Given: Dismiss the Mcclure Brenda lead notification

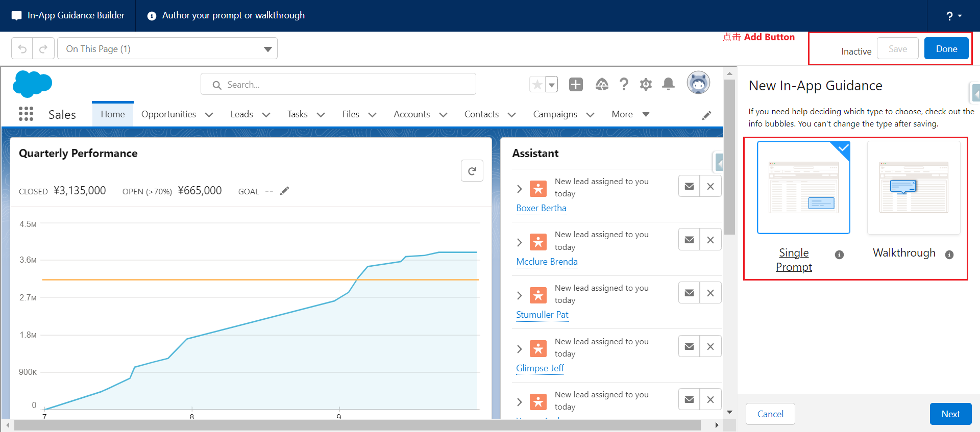Looking at the screenshot, I should pos(710,240).
